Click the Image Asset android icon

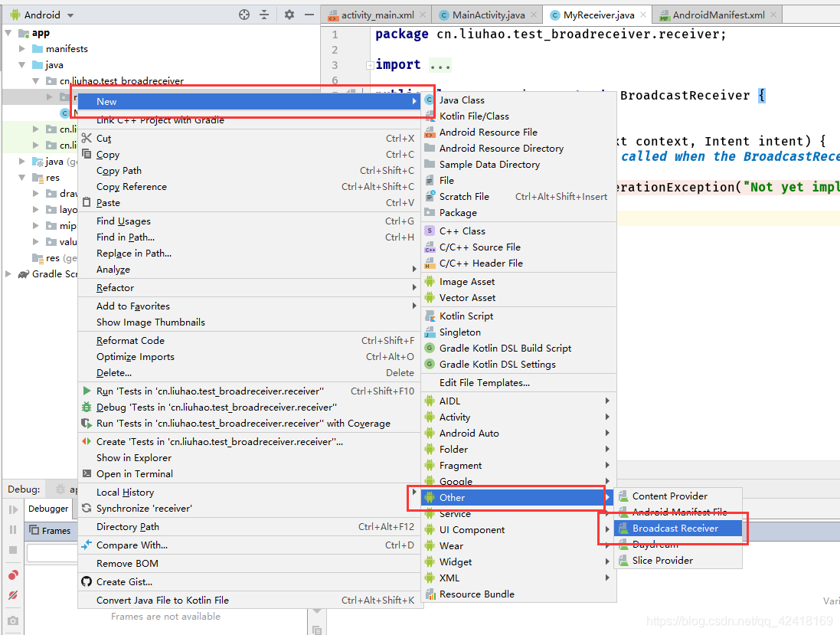pyautogui.click(x=430, y=281)
